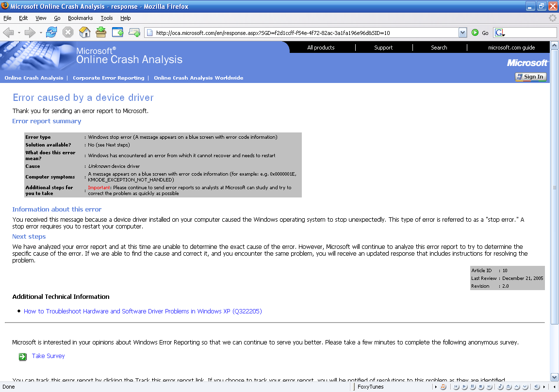Open the View menu
Viewport: 559px width, 392px height.
[41, 18]
